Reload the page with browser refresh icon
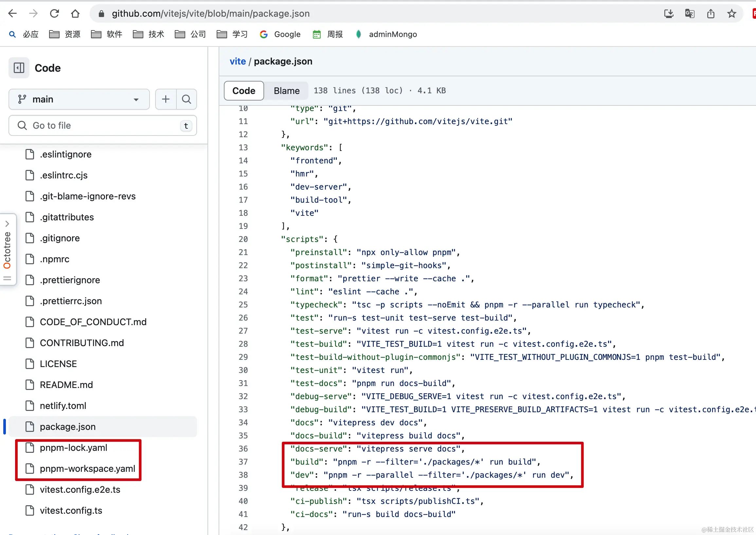Screen dimensions: 756x535 coord(54,13)
